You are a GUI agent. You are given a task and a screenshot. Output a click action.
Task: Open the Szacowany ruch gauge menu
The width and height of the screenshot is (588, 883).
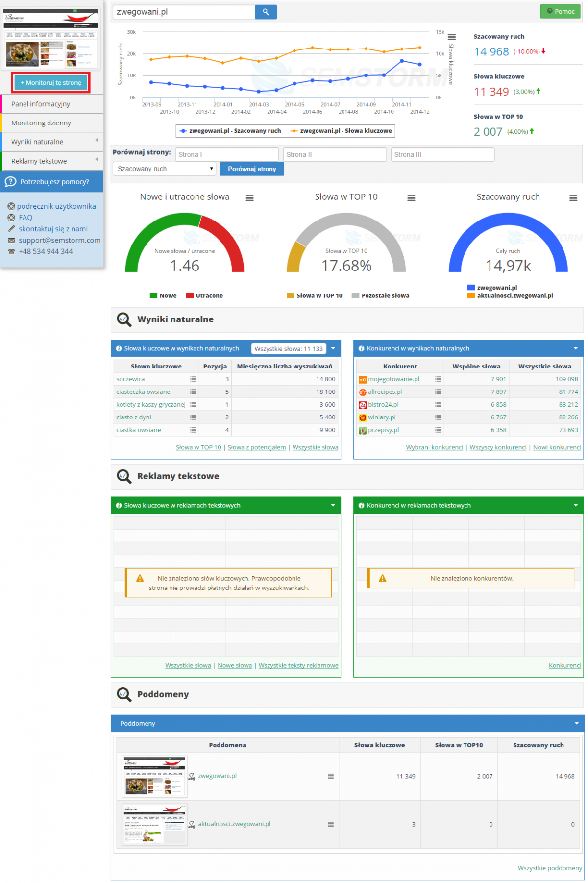pyautogui.click(x=573, y=198)
